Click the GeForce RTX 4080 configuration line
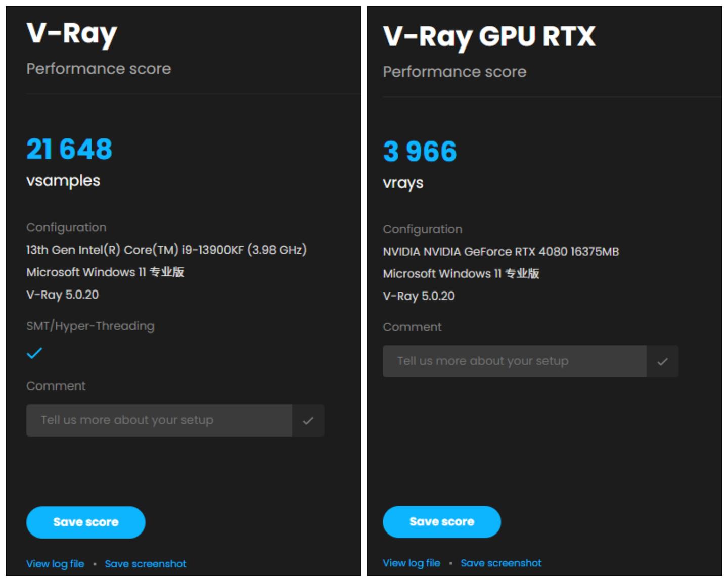Image resolution: width=728 pixels, height=582 pixels. pos(500,252)
